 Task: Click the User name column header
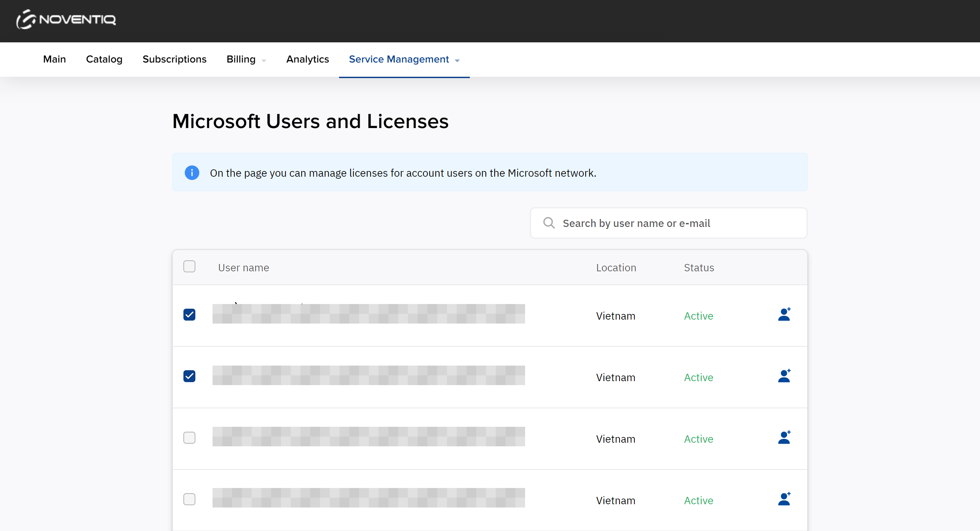[243, 268]
